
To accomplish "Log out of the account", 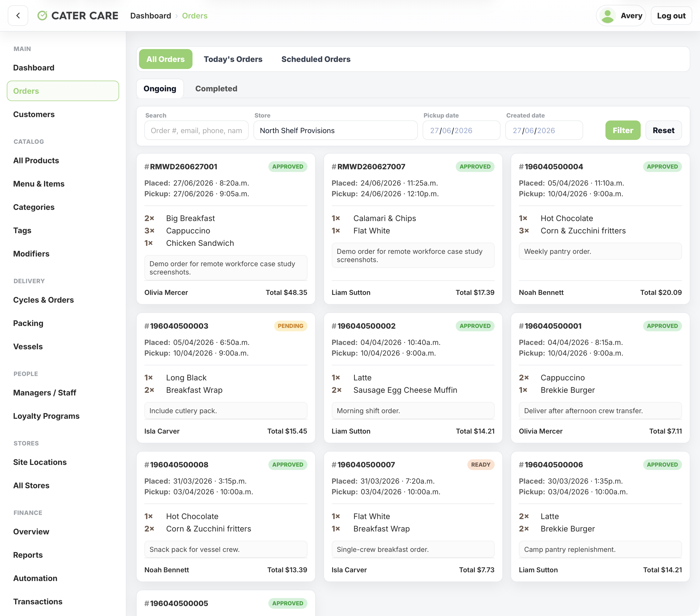I will click(671, 16).
